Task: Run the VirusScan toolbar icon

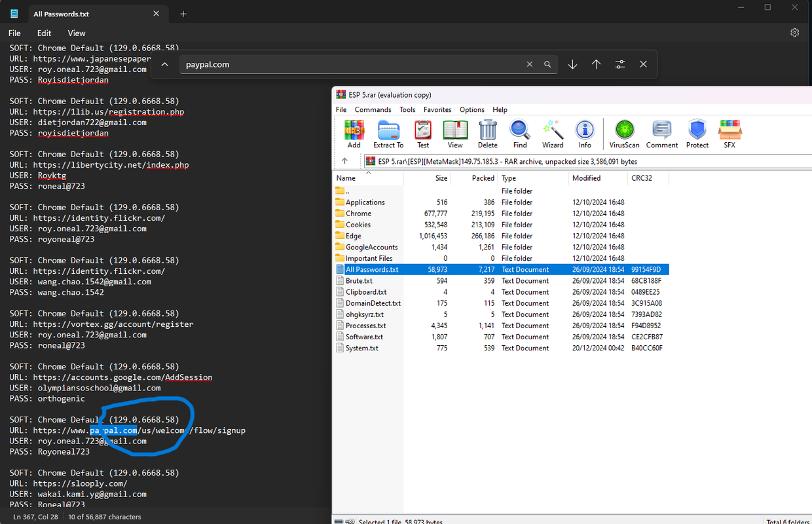Action: point(625,134)
